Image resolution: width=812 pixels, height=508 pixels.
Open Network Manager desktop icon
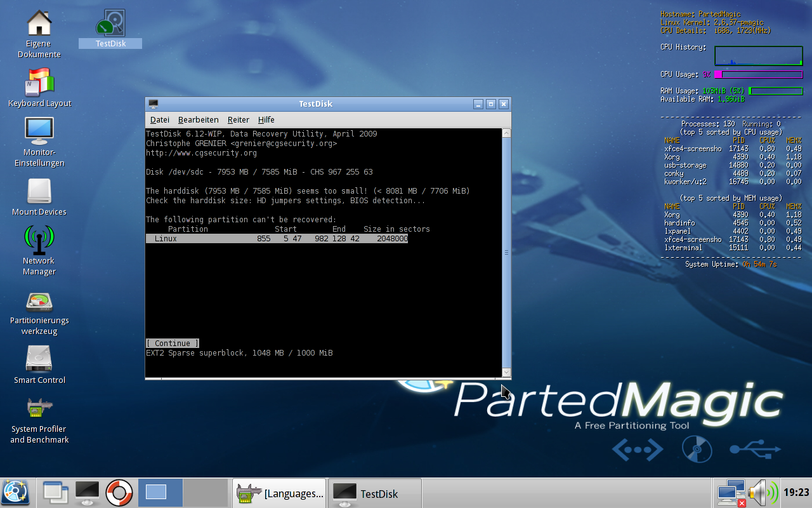point(39,250)
